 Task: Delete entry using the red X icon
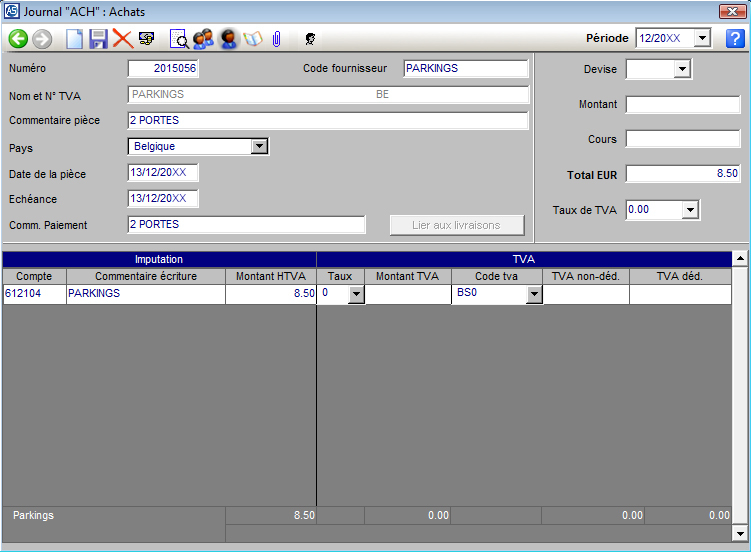coord(122,39)
